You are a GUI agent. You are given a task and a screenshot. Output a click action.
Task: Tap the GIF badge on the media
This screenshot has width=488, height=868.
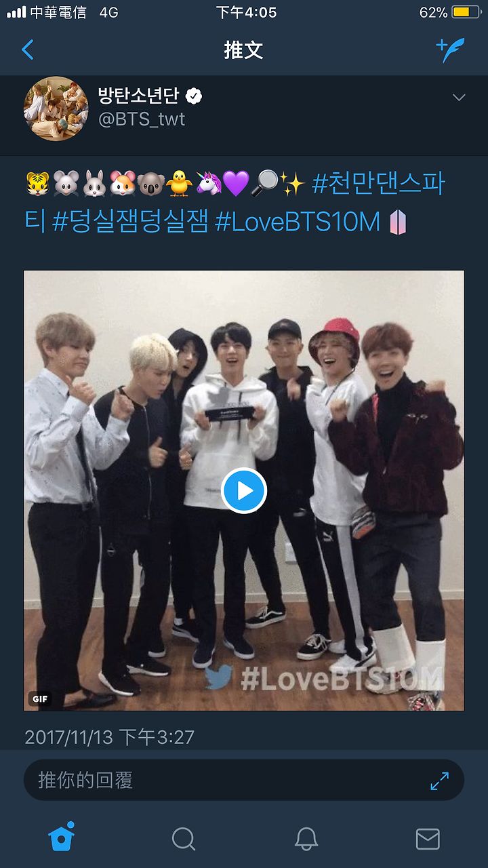point(38,698)
